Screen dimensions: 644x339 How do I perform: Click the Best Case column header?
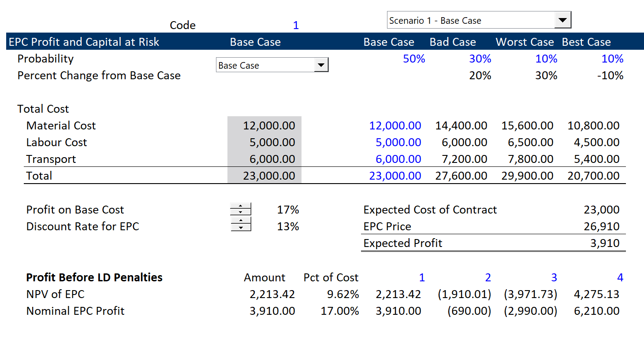point(586,42)
